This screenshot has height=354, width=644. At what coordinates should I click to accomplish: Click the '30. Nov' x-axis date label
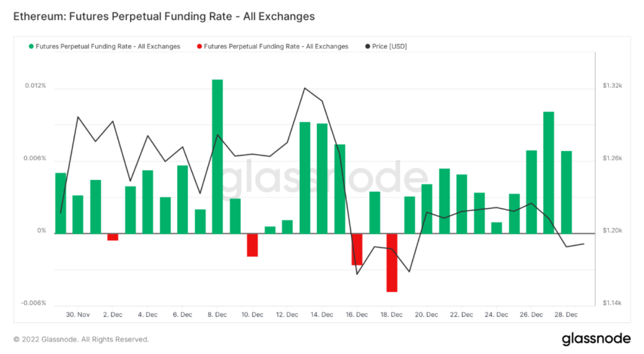[x=78, y=315]
